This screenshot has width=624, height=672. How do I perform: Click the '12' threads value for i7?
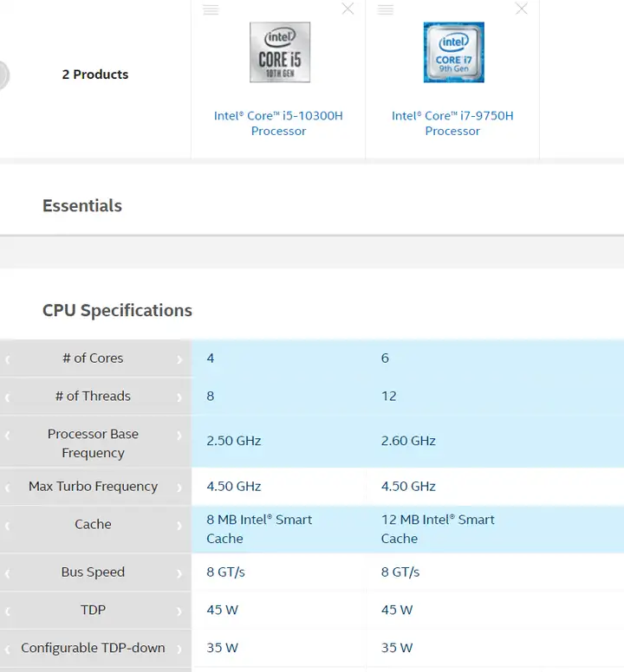click(x=389, y=396)
